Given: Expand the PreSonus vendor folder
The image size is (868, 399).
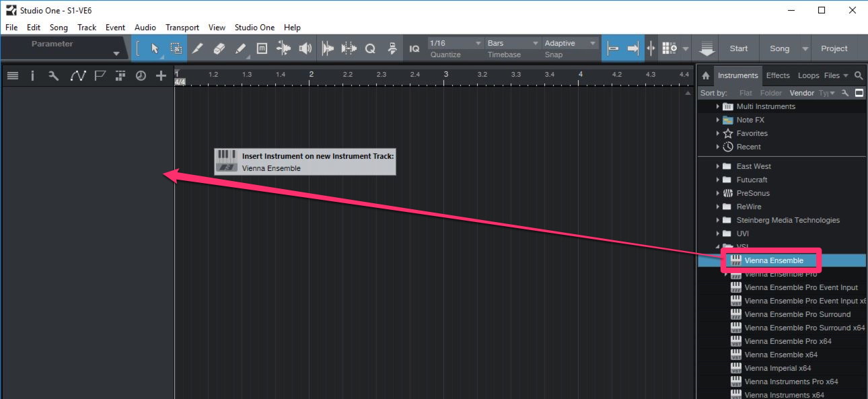Looking at the screenshot, I should pyautogui.click(x=718, y=193).
